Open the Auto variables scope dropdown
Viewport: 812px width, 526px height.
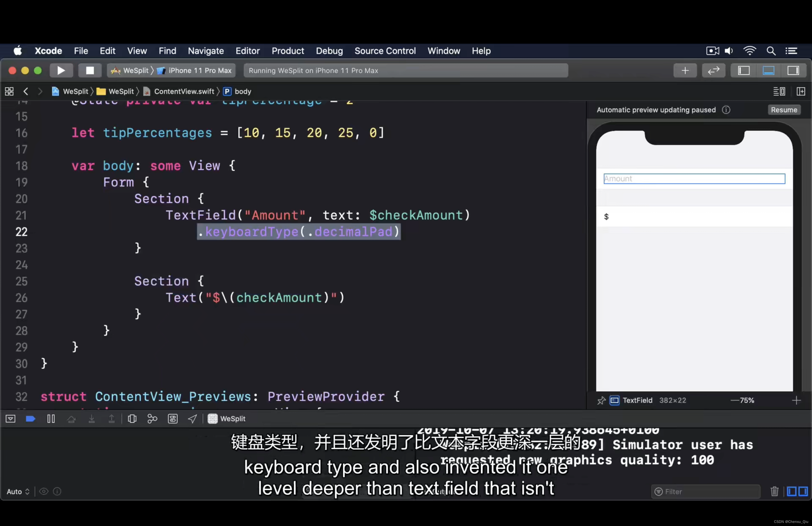coord(18,492)
